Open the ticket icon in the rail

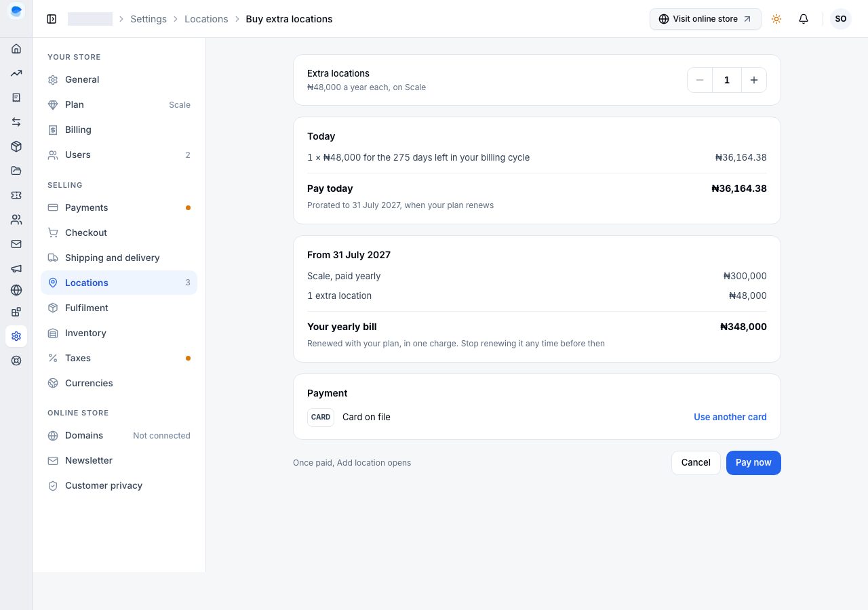click(16, 195)
